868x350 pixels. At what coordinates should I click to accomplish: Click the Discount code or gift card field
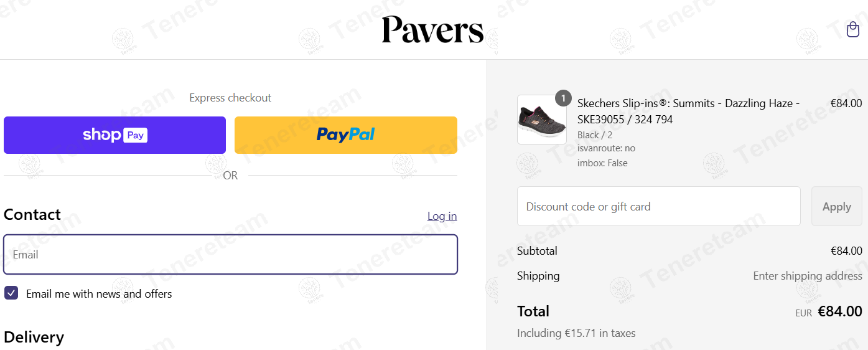658,206
